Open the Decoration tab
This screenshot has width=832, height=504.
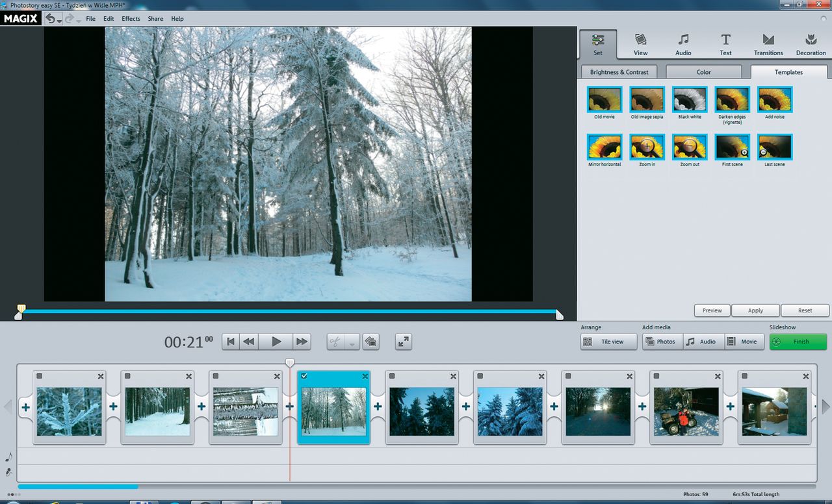tap(811, 45)
